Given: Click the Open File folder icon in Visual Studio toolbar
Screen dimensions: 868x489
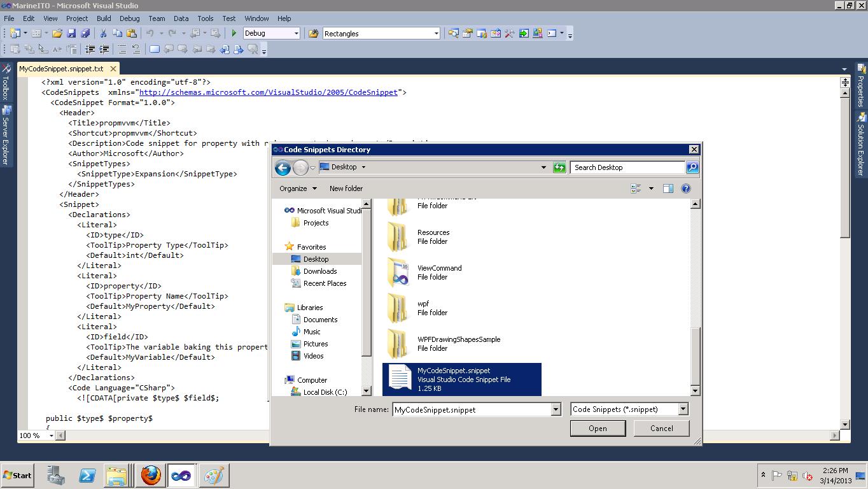Looking at the screenshot, I should pyautogui.click(x=57, y=33).
